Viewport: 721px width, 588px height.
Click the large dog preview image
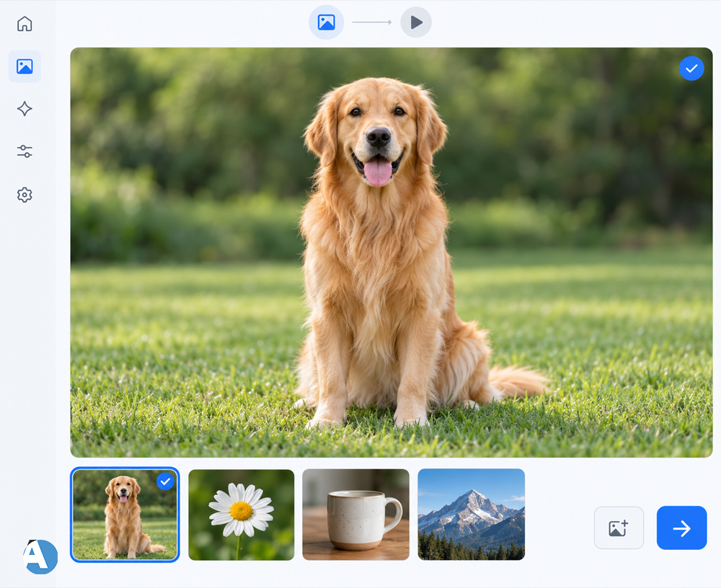[x=392, y=252]
